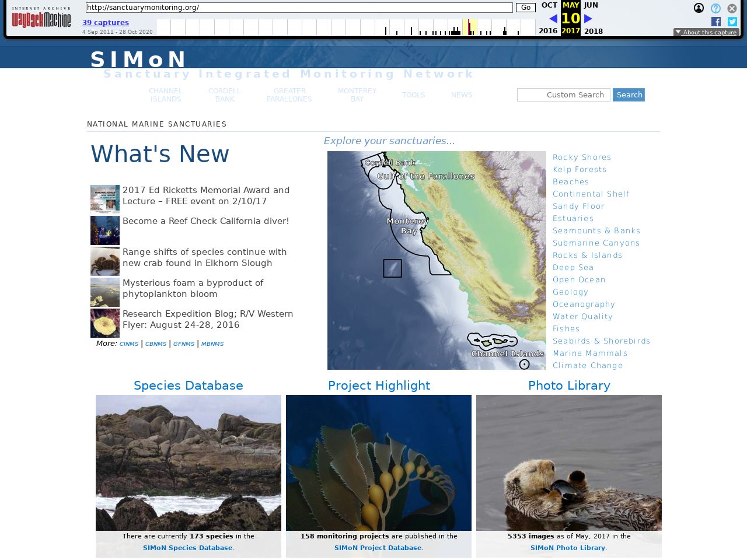747x560 pixels.
Task: Open the 39 captures link
Action: point(106,23)
